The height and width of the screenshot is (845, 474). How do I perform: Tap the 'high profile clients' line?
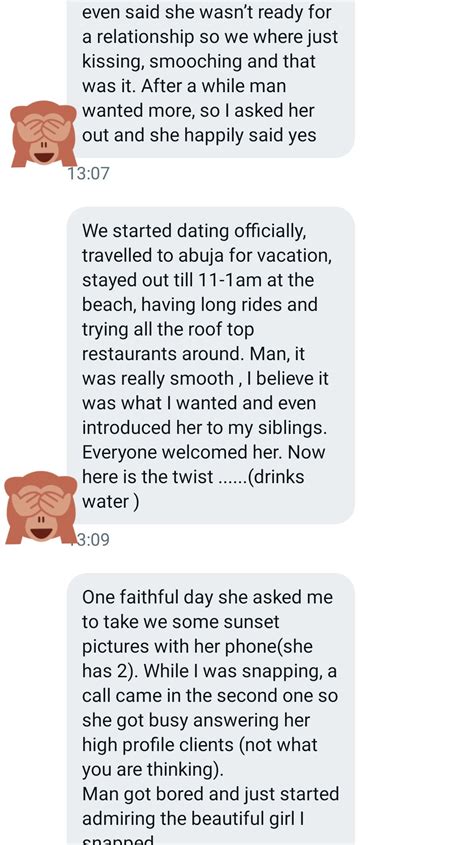(x=200, y=745)
